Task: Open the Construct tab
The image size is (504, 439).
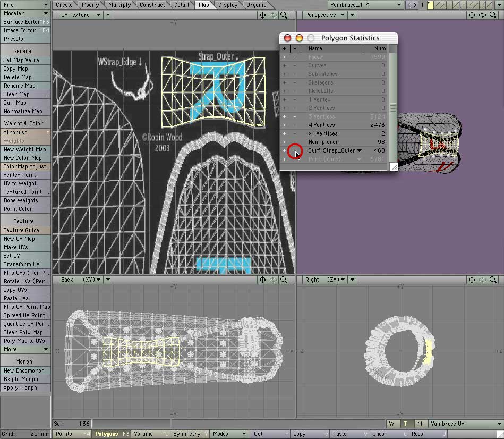Action: (152, 5)
